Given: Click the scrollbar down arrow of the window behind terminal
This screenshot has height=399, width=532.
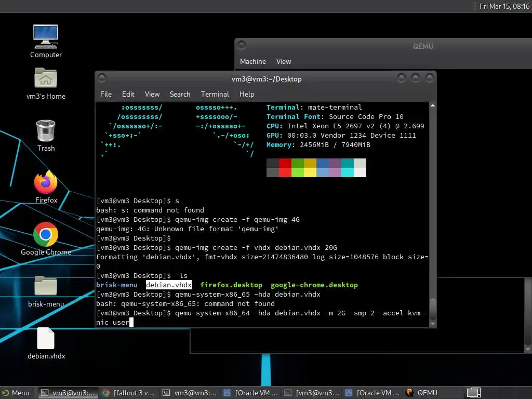Looking at the screenshot, I should [x=528, y=349].
